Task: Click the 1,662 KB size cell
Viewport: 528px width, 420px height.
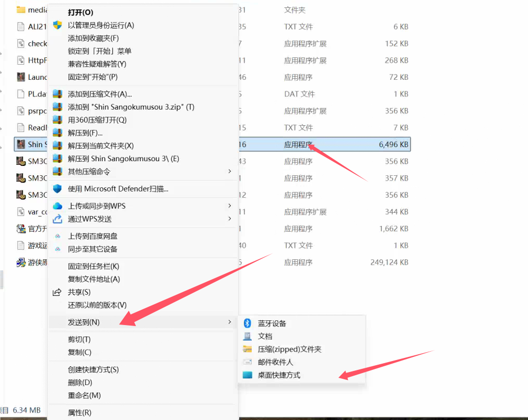Action: pyautogui.click(x=394, y=229)
